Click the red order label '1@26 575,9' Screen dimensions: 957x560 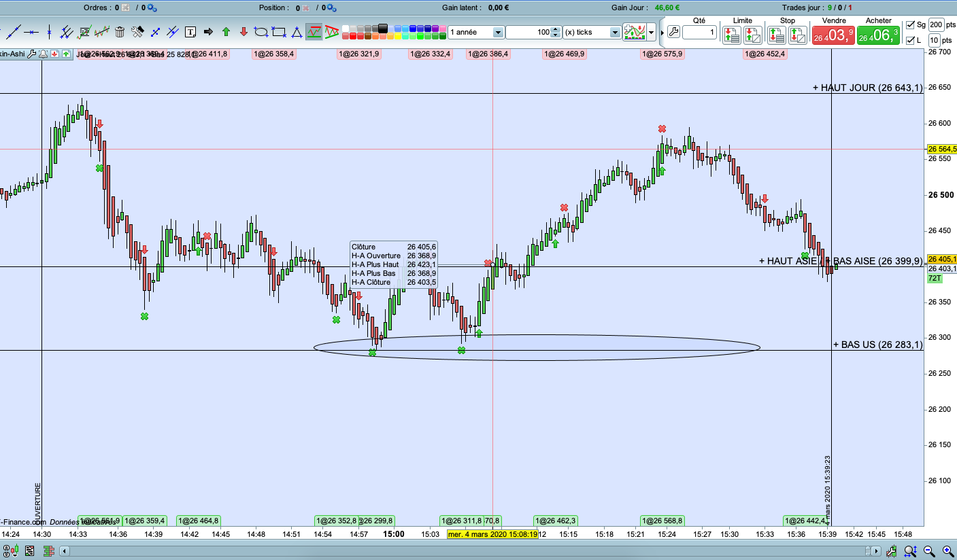tap(662, 54)
